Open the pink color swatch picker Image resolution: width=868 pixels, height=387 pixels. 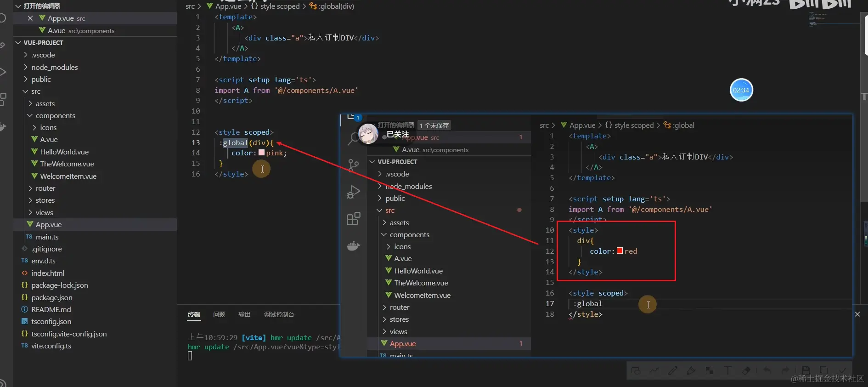point(261,153)
